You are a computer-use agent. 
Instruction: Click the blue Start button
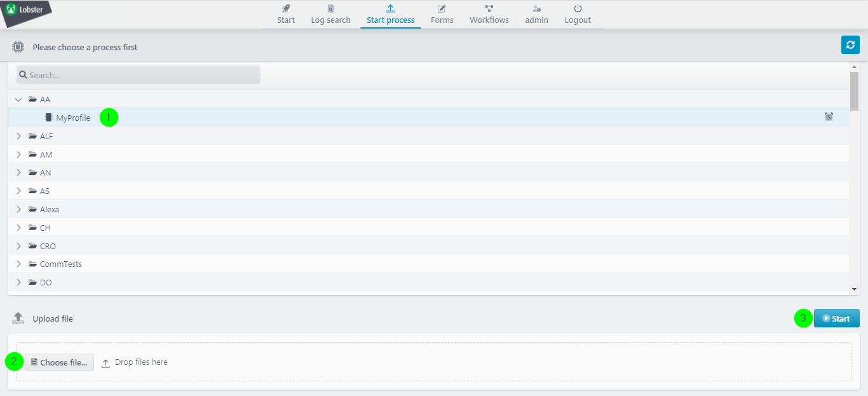836,318
